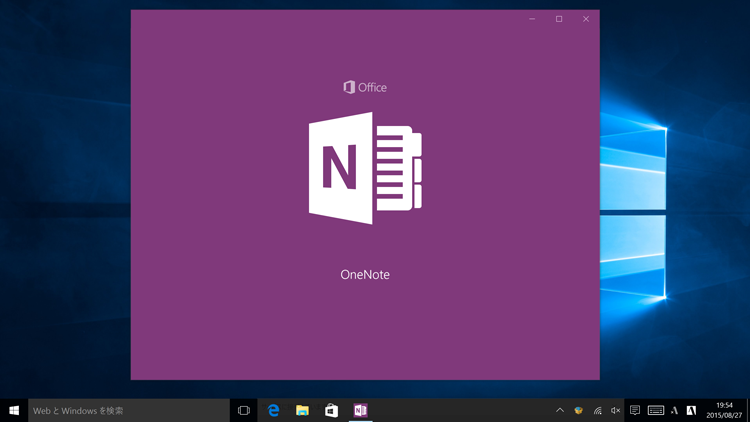The width and height of the screenshot is (750, 422).
Task: Launch Microsoft Edge from the taskbar
Action: click(273, 410)
